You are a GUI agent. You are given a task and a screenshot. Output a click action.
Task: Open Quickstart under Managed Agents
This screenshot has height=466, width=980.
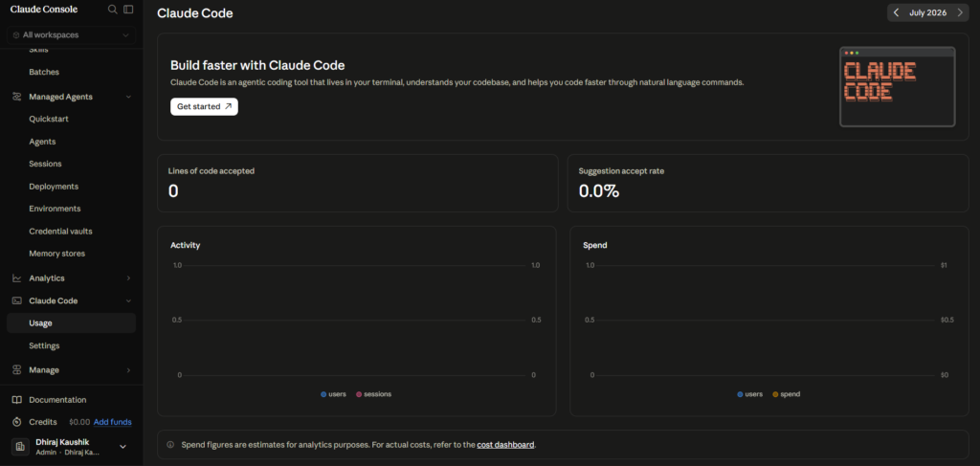49,119
